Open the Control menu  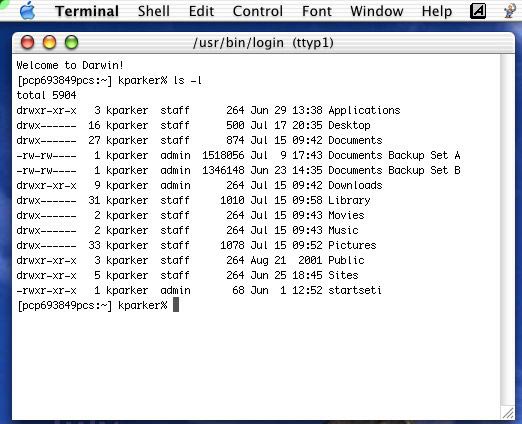258,11
